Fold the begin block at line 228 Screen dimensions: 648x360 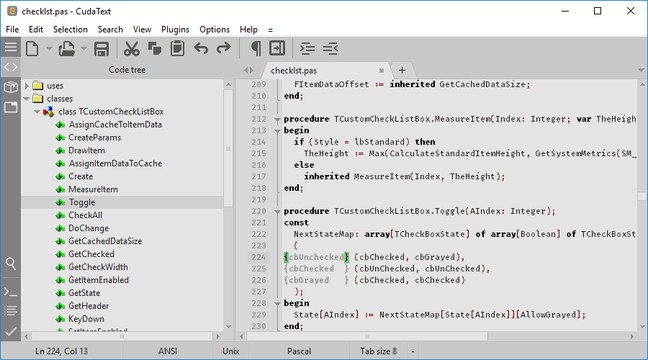[277, 304]
